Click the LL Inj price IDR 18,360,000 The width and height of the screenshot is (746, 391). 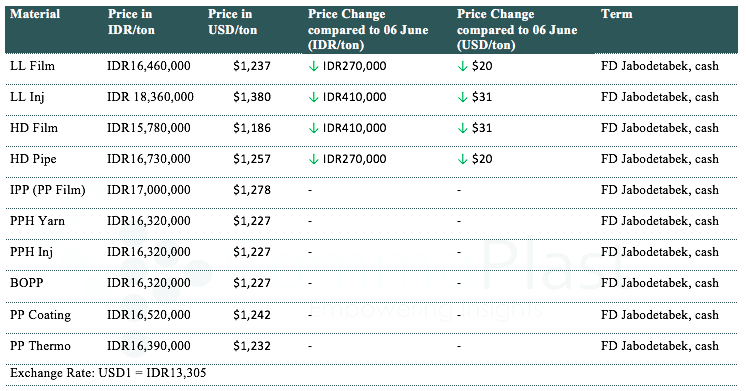point(150,97)
